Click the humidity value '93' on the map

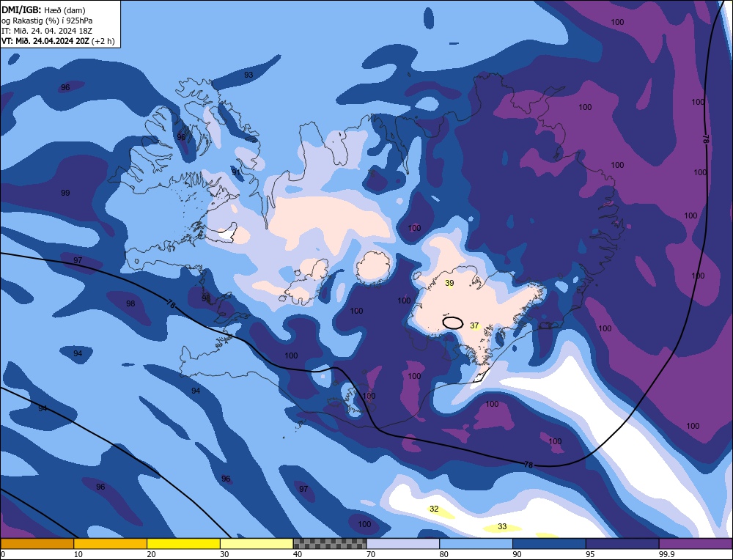(x=248, y=75)
